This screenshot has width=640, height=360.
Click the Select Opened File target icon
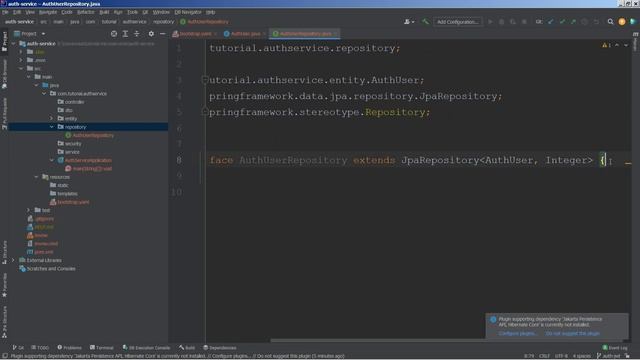pos(114,34)
